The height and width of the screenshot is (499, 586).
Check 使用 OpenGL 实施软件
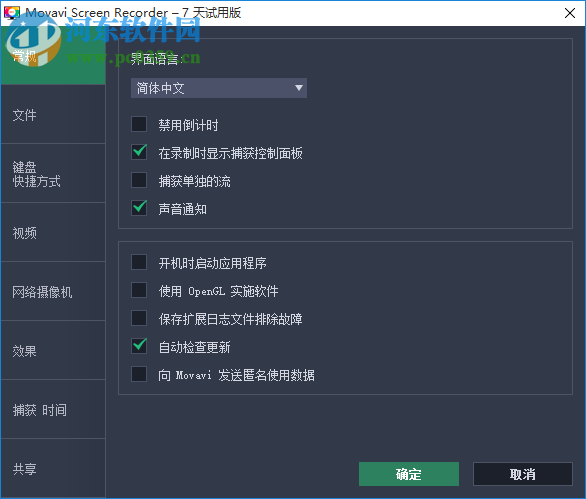[x=139, y=290]
